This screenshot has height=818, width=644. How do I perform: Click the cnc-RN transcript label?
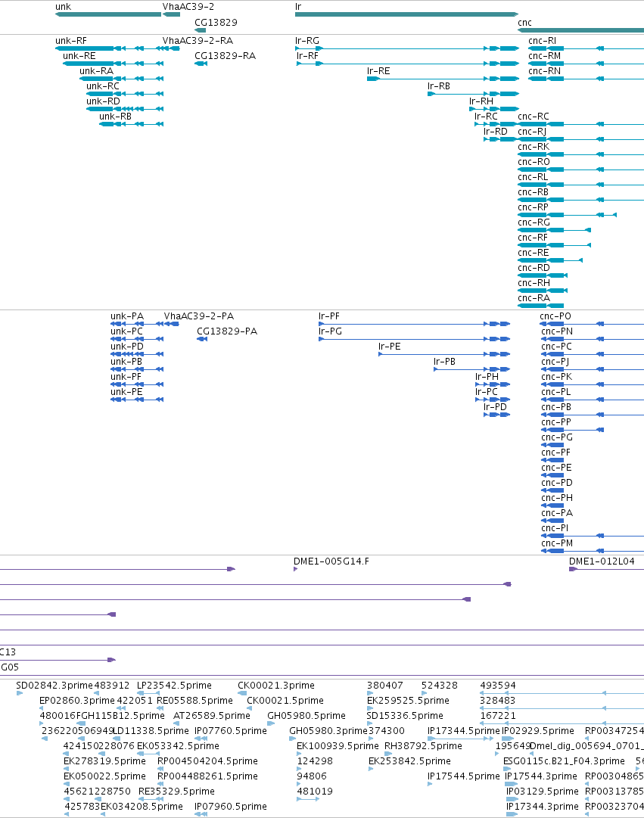tap(544, 71)
